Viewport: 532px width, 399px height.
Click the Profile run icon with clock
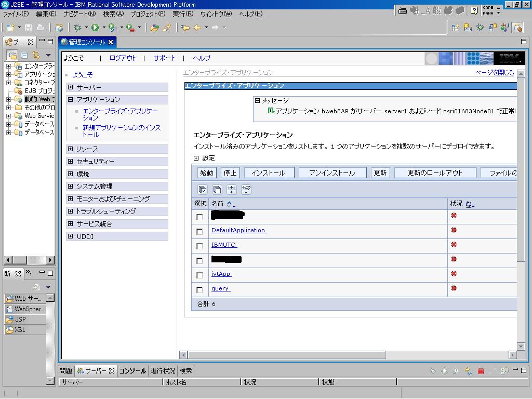click(x=112, y=28)
